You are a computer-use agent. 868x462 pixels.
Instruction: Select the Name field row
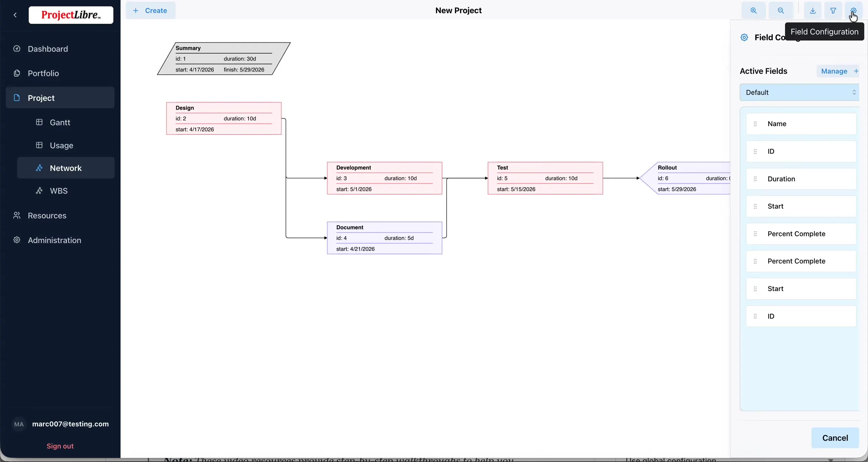click(x=801, y=124)
